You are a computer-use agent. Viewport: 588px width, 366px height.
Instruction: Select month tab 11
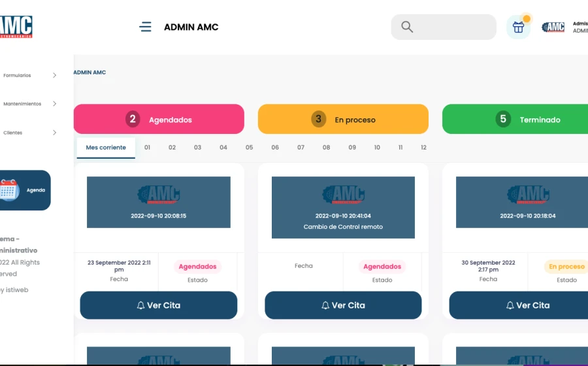pyautogui.click(x=400, y=148)
